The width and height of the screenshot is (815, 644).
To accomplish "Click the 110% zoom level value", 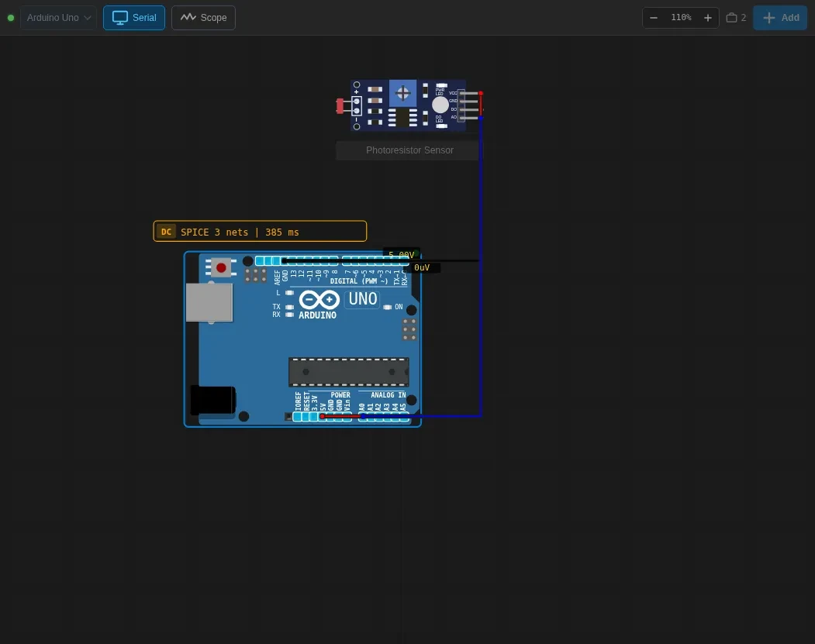I will [x=681, y=18].
